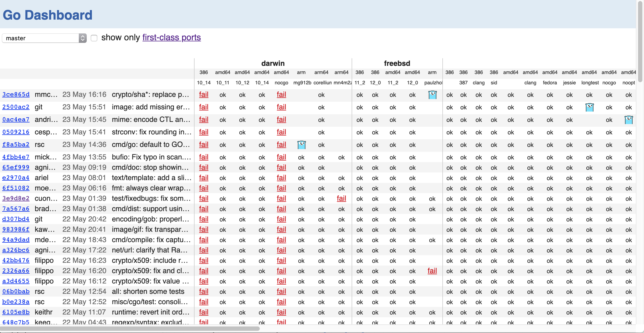View freebsd arm fail log for 2326a66
The image size is (644, 333).
(x=432, y=271)
